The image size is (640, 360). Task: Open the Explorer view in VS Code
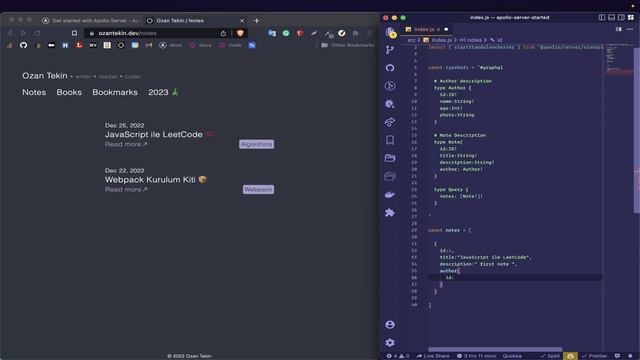click(390, 32)
